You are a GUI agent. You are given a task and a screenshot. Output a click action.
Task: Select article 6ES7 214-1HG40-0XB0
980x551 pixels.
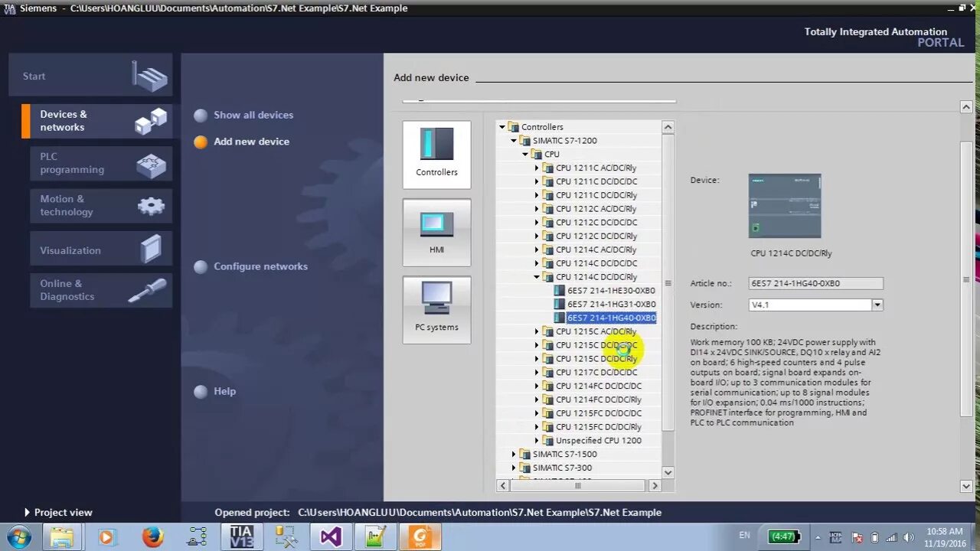pos(611,318)
